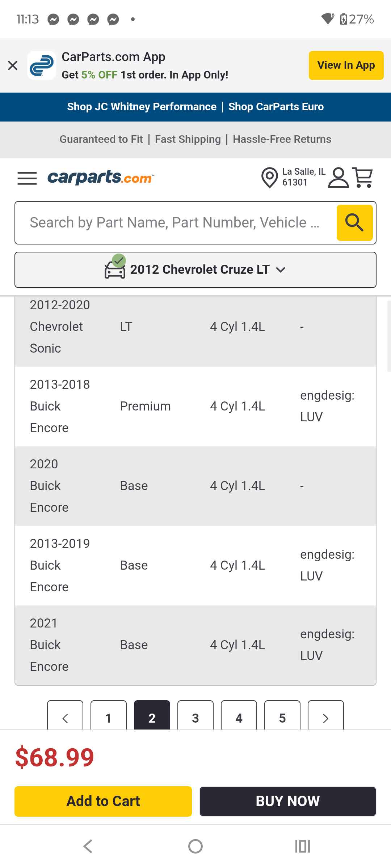Tap the yellow search magnifier button

click(x=354, y=222)
